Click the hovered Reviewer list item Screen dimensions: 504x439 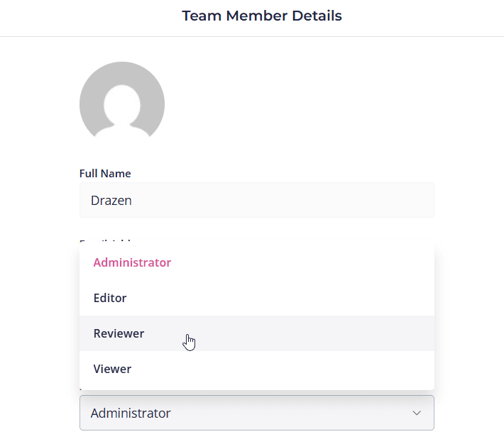(x=119, y=333)
